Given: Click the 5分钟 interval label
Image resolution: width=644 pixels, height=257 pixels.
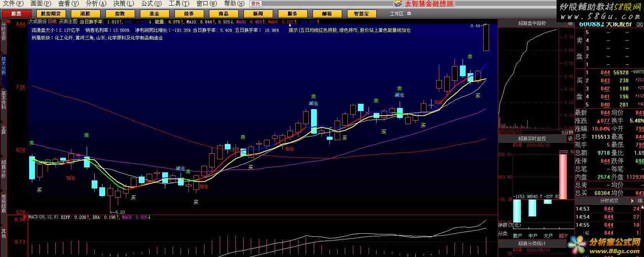Looking at the screenshot, I should (567, 133).
